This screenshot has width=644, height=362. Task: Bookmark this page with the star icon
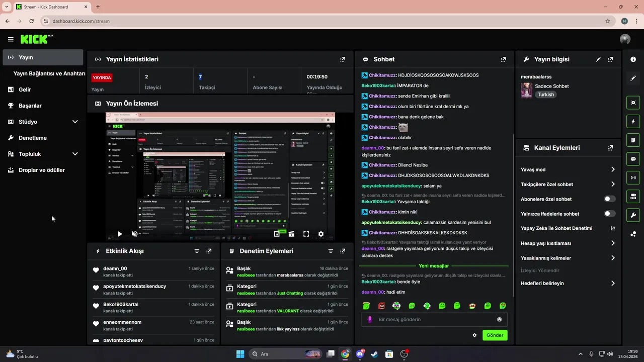point(608,21)
